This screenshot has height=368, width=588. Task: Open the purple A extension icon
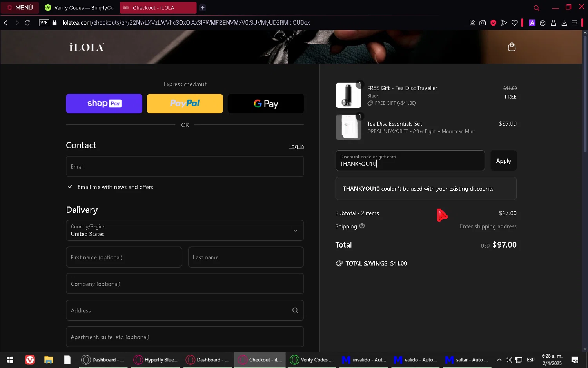click(x=532, y=23)
